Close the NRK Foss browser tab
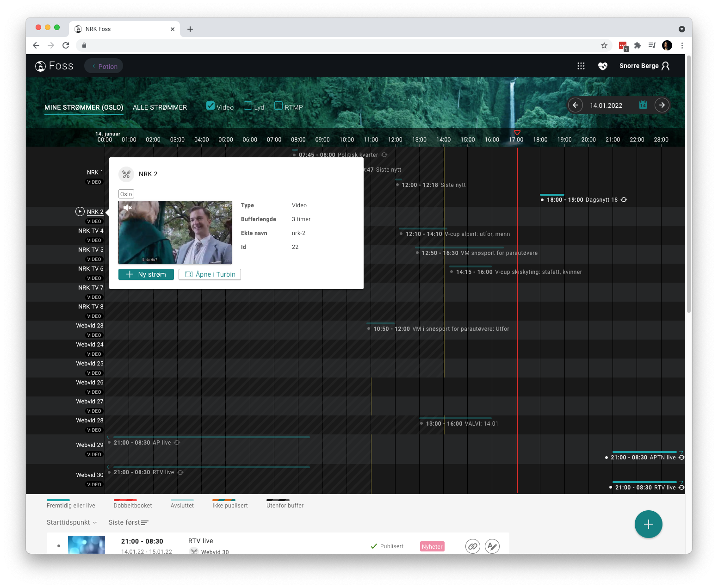 173,29
